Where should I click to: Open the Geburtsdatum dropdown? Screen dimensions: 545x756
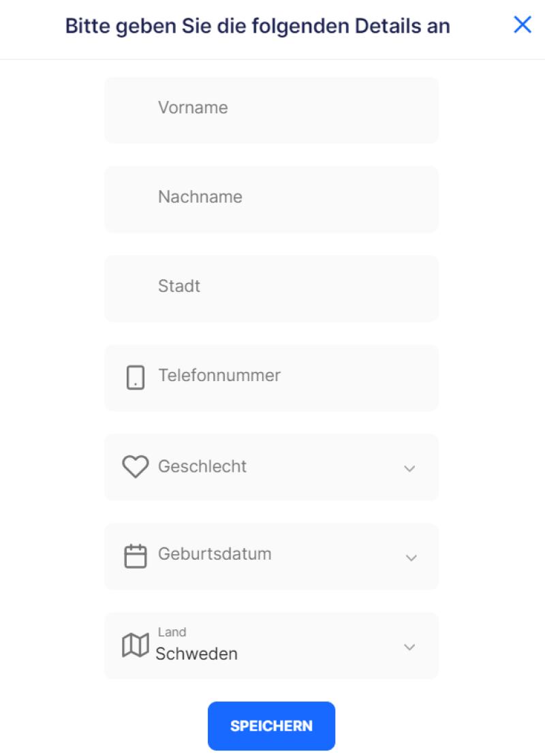point(271,556)
